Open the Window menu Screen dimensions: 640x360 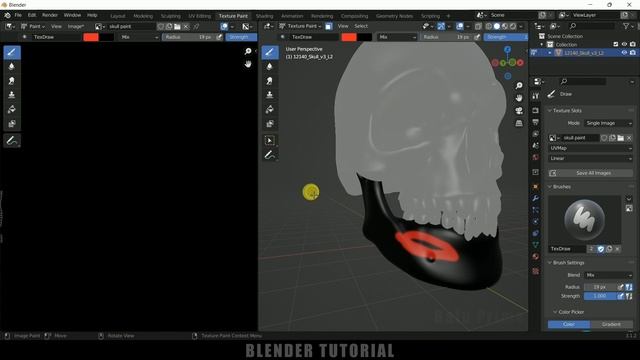(72, 15)
